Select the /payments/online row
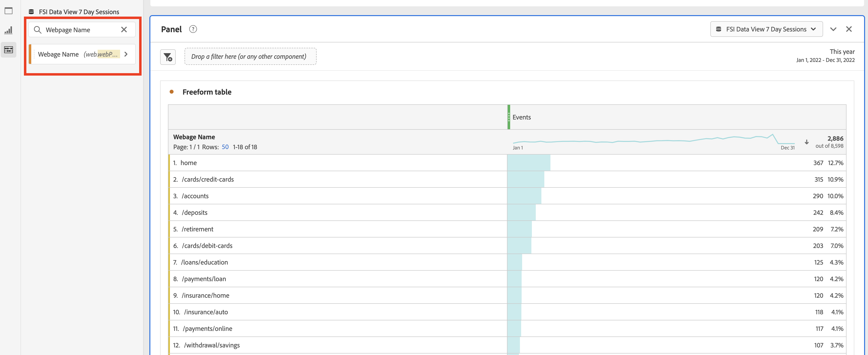Image resolution: width=868 pixels, height=355 pixels. coord(507,328)
